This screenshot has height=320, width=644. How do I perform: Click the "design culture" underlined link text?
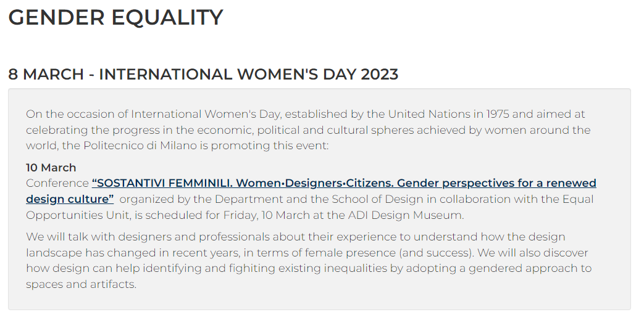point(70,199)
